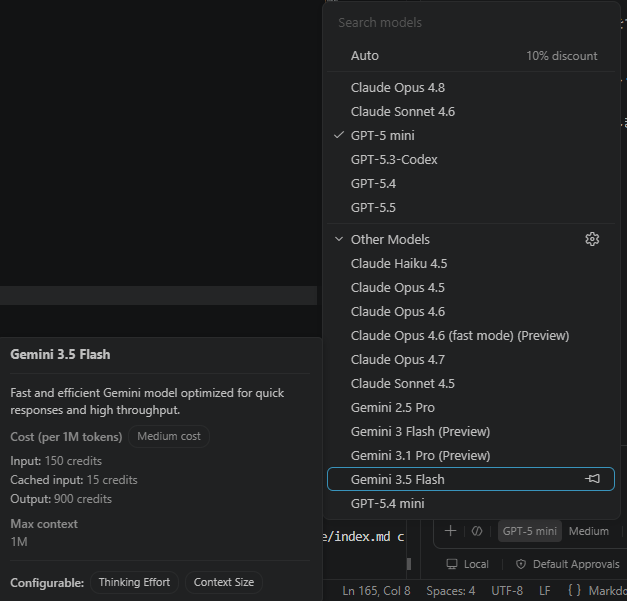Change indentation via Spaces: 4
Viewport: 627px width, 601px height.
tap(451, 591)
